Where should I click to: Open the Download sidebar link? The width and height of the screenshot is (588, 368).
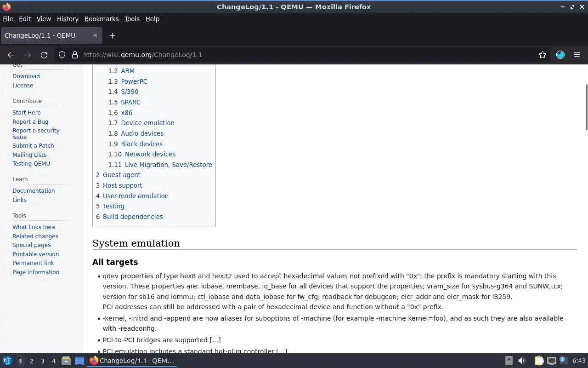tap(26, 76)
